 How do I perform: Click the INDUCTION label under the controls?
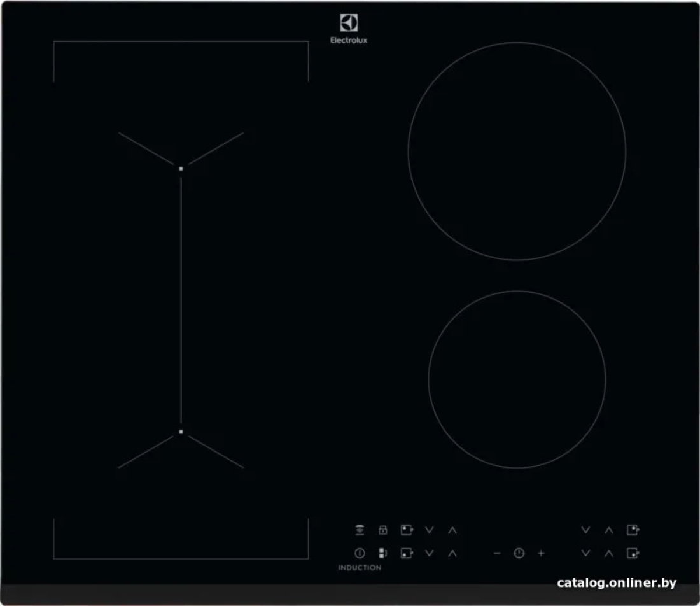pyautogui.click(x=360, y=568)
